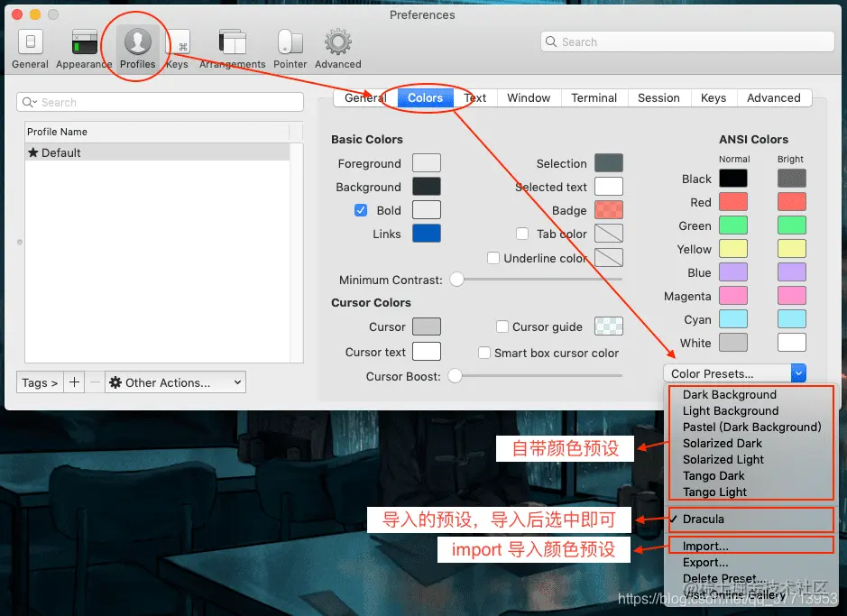Viewport: 847px width, 616px height.
Task: Click the Normal Yellow ANSI swatch
Action: pos(733,249)
